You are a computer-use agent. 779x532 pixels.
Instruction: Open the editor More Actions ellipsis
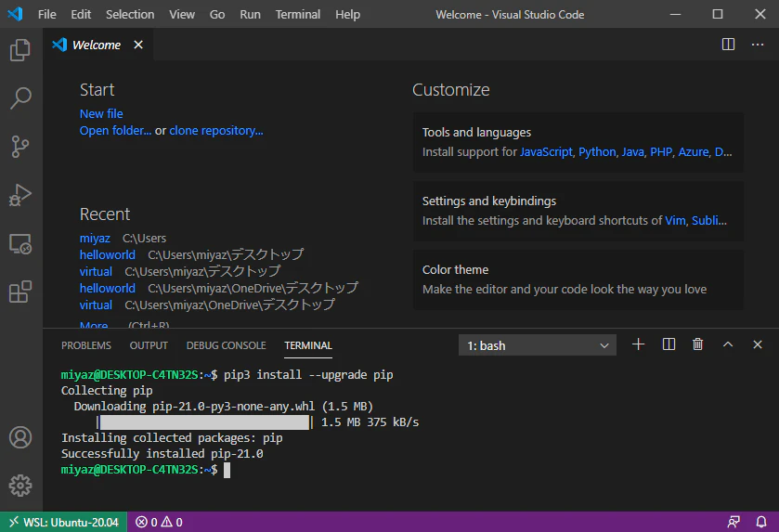[x=757, y=45]
